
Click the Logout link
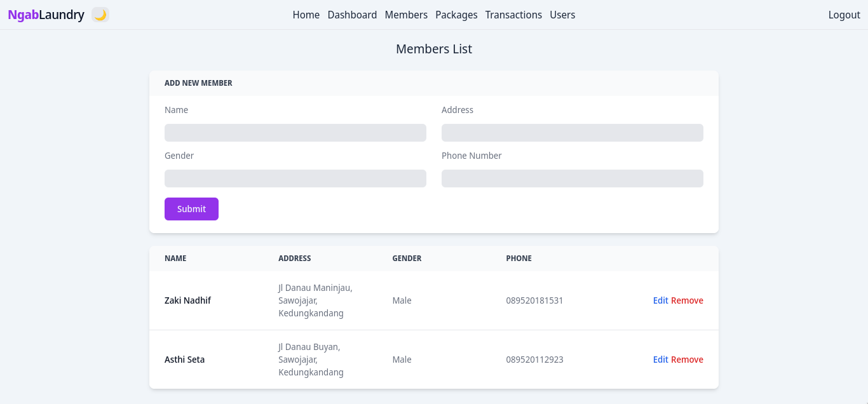(843, 15)
